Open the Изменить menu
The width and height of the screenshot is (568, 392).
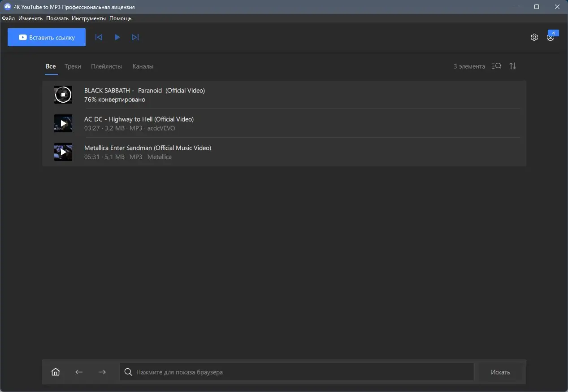[30, 18]
